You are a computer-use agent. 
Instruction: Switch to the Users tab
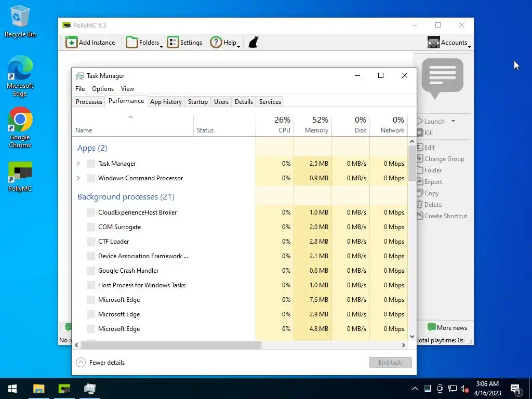pos(221,102)
